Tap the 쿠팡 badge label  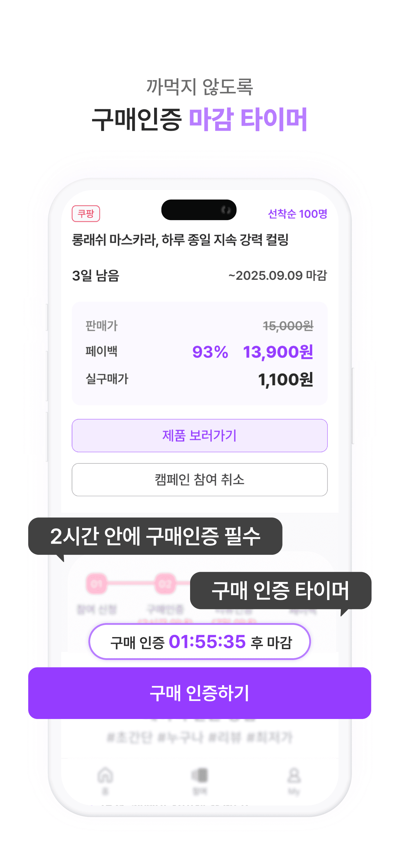coord(86,214)
